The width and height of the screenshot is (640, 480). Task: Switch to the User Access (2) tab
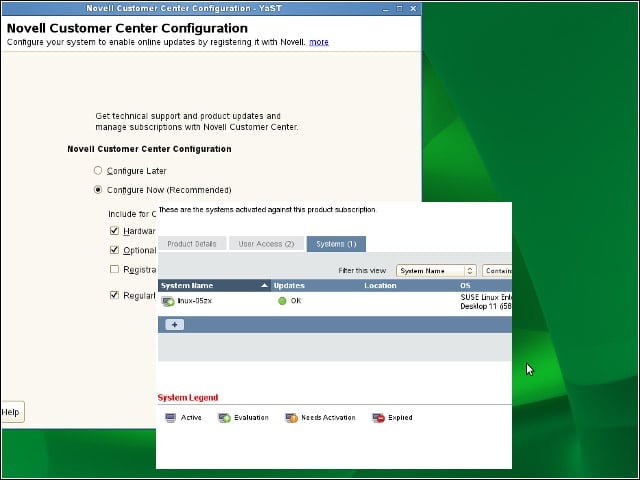[x=266, y=244]
